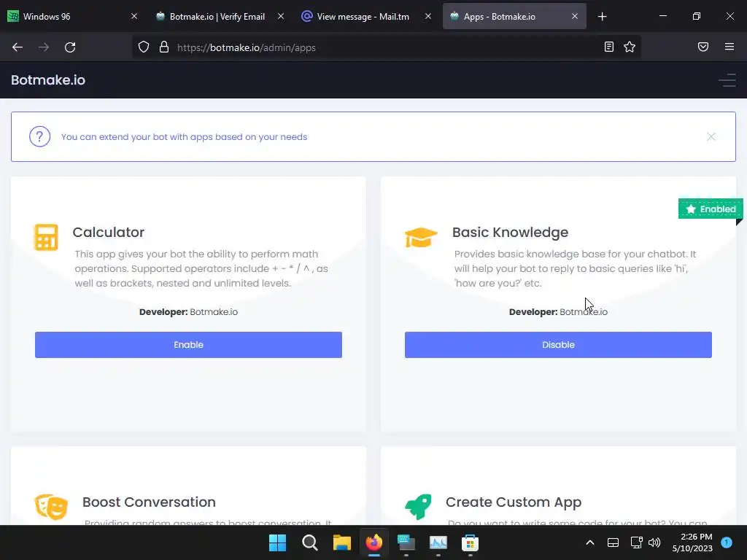747x560 pixels.
Task: Click the browser forward arrow
Action: point(44,47)
